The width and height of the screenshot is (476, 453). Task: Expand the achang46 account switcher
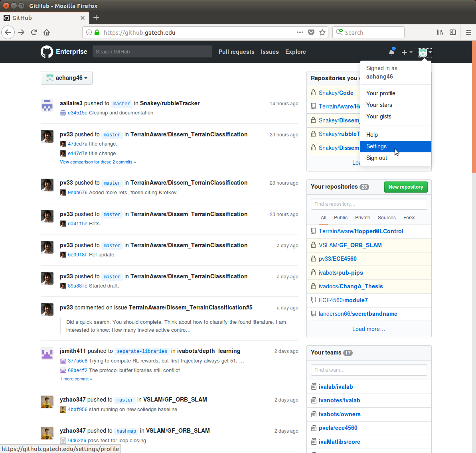67,78
